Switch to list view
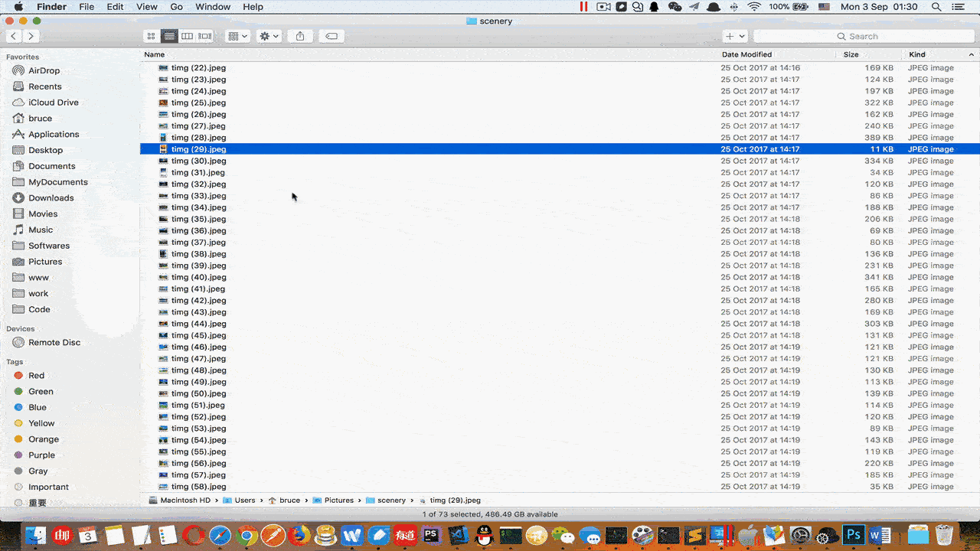 169,36
